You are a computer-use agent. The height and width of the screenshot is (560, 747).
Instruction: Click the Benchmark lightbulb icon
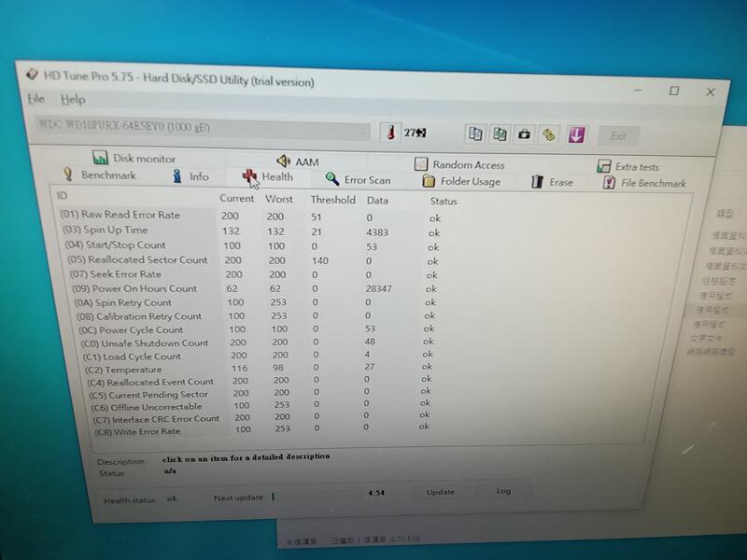click(68, 174)
